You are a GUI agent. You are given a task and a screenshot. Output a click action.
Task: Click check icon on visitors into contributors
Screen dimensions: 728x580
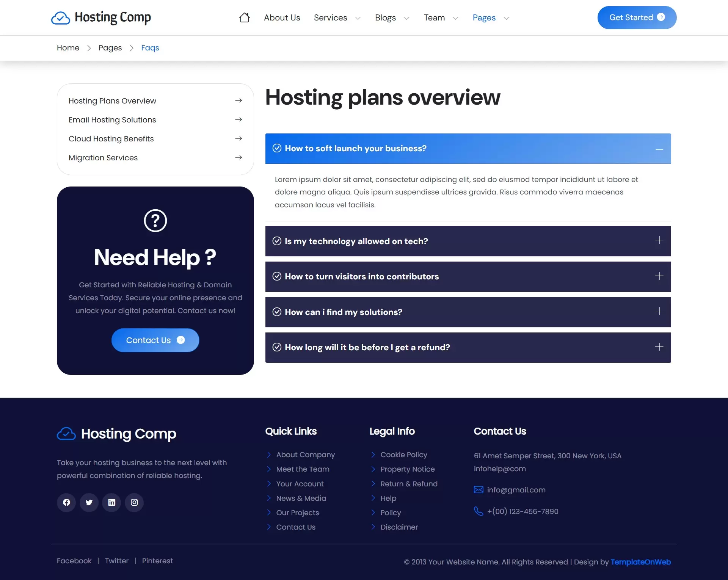coord(277,276)
